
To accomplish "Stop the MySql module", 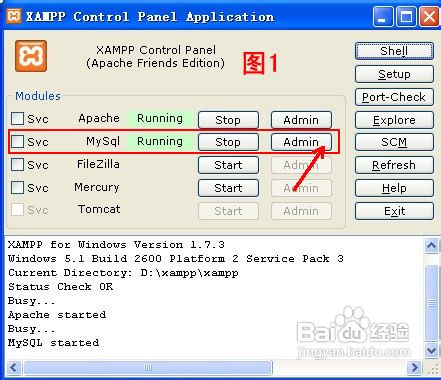I will pos(228,142).
